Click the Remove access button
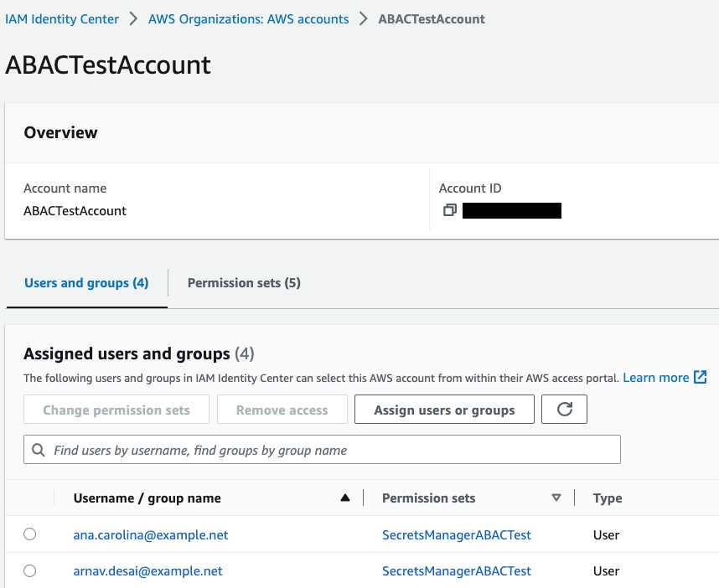Viewport: 719px width, 588px height. (282, 409)
